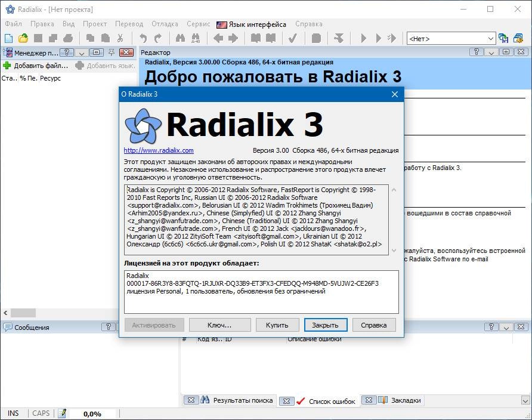Screen dimensions: 532x420
Task: Open the Редактор panel dropdown arrow
Action: pos(491,52)
